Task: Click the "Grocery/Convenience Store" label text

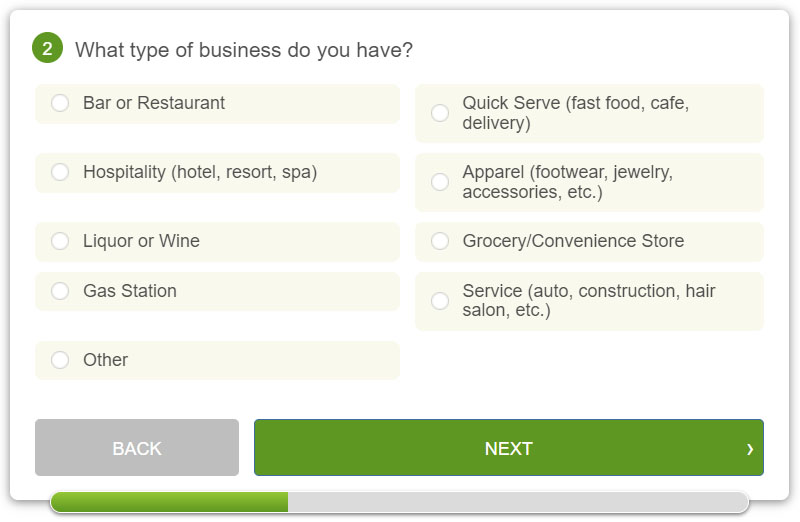Action: click(573, 241)
